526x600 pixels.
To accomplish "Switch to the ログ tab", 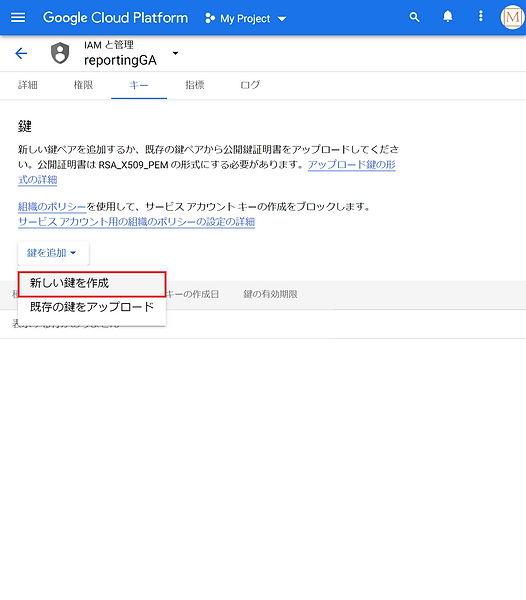I will (250, 85).
